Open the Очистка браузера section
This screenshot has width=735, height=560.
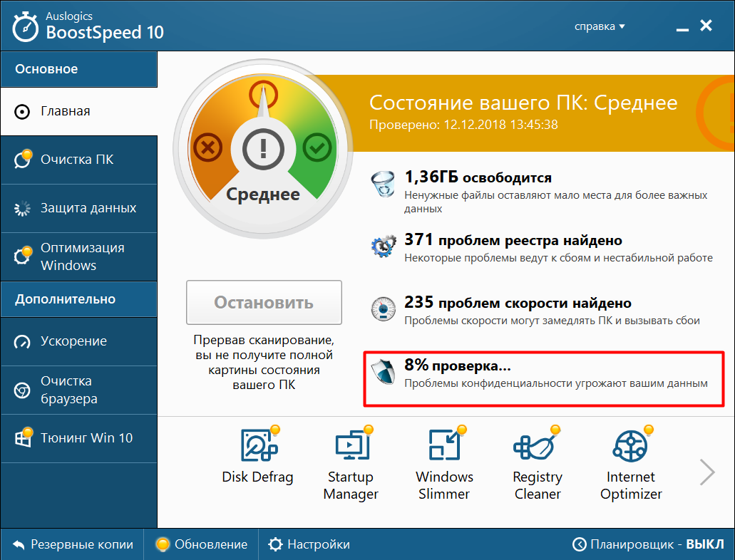pyautogui.click(x=78, y=390)
